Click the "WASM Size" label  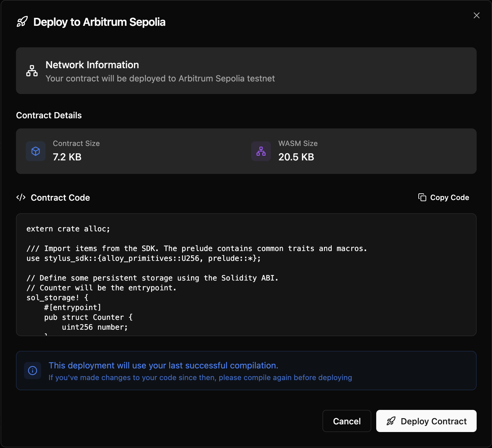(298, 143)
